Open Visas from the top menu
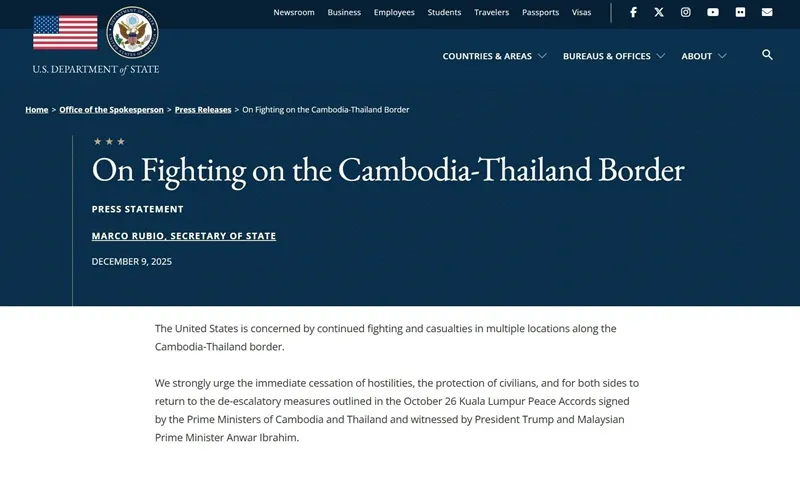 point(581,12)
